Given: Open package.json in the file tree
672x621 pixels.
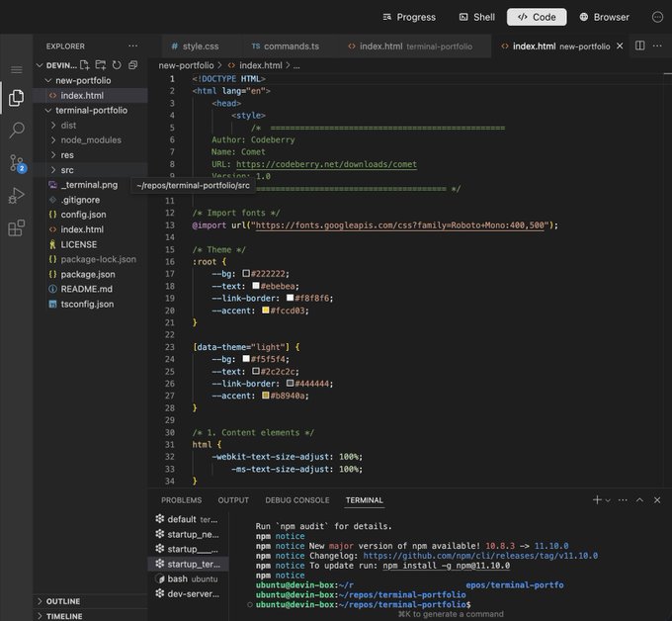Looking at the screenshot, I should [87, 274].
